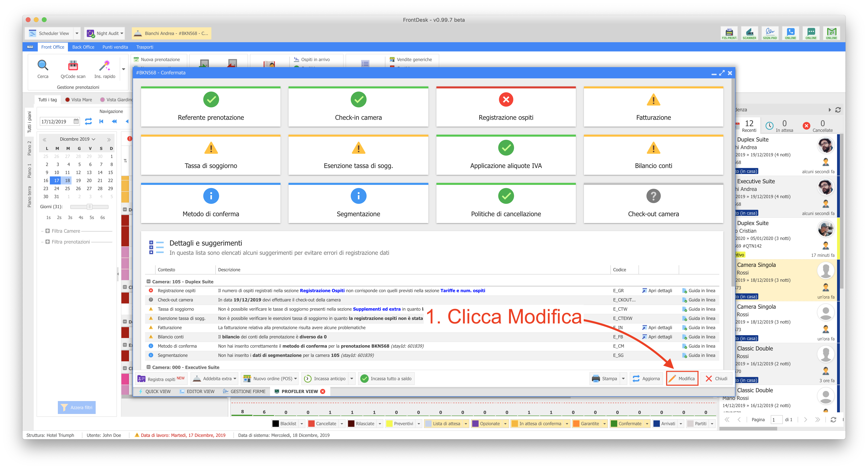
Task: Expand the Filtra prenotazioni section
Action: [x=47, y=242]
